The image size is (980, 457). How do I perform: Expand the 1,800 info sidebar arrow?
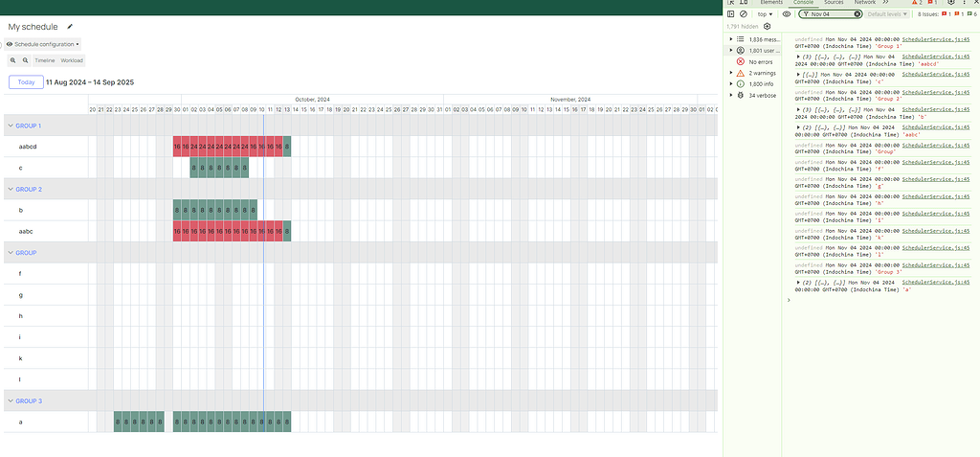[x=730, y=84]
